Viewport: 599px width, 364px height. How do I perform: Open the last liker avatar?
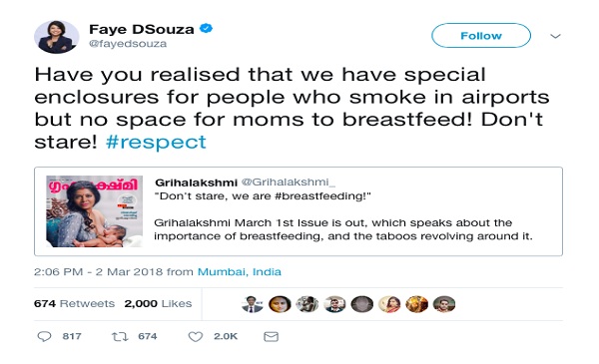444,304
